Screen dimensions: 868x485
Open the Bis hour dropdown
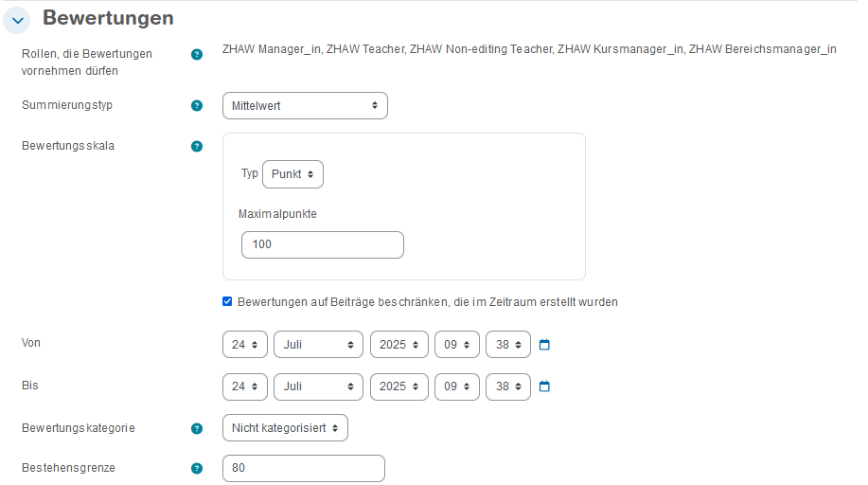click(x=457, y=386)
